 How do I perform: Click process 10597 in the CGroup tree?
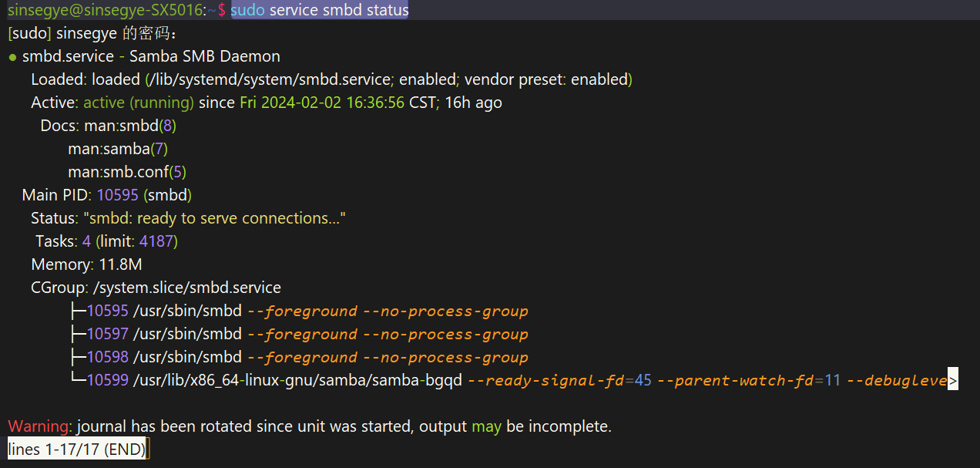point(107,334)
